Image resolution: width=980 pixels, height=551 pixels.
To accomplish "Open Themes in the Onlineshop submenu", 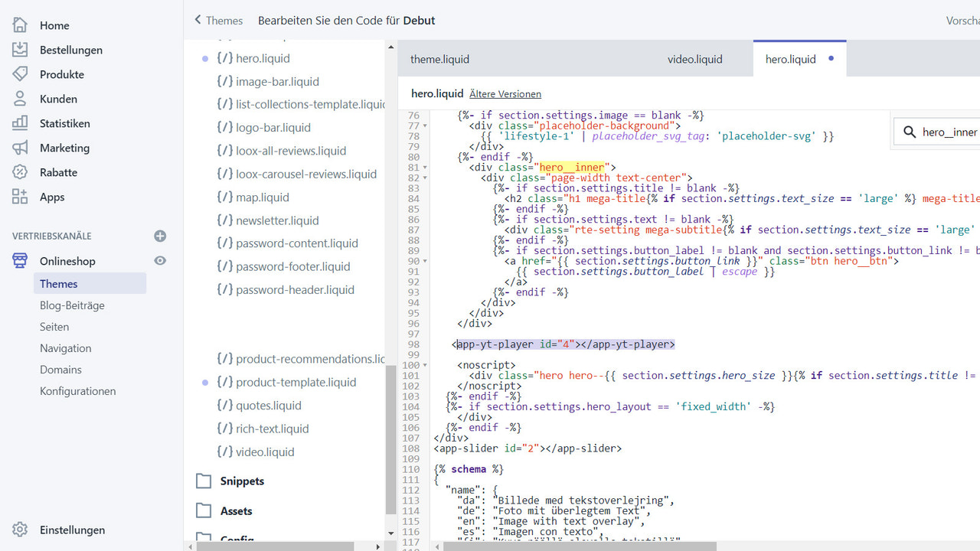I will [90, 284].
